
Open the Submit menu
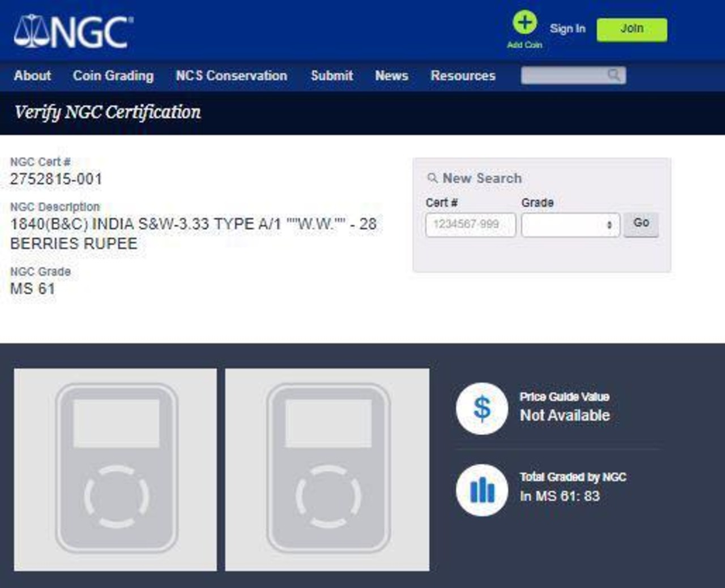click(332, 76)
